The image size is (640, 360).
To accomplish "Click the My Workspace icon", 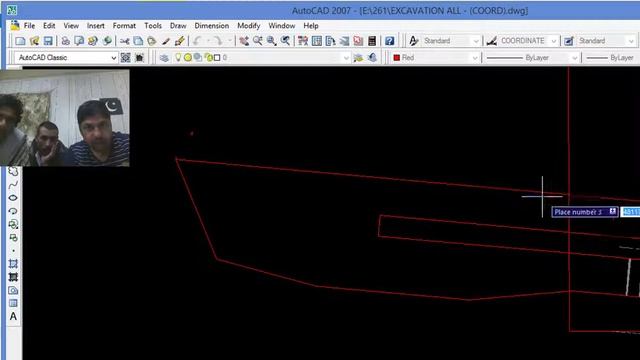I will coord(139,58).
